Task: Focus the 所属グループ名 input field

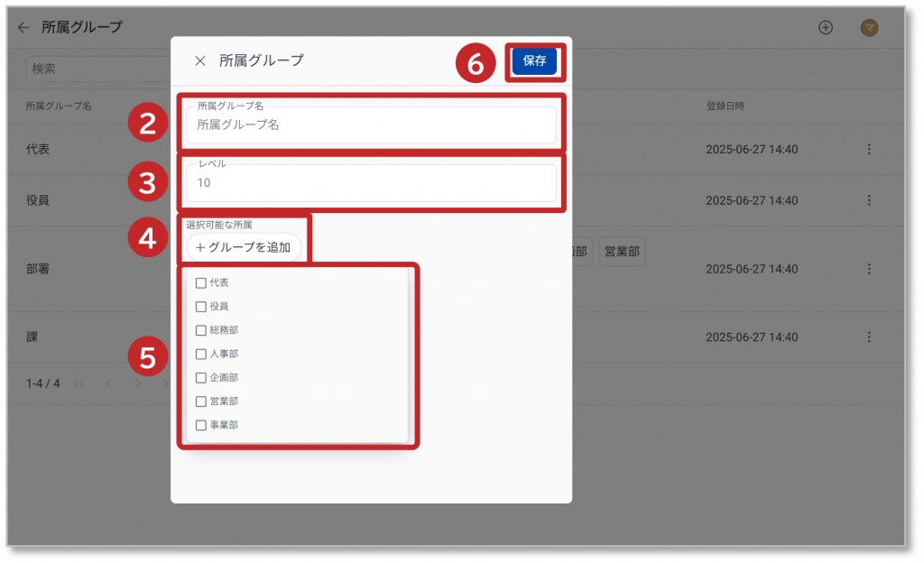Action: pyautogui.click(x=371, y=125)
